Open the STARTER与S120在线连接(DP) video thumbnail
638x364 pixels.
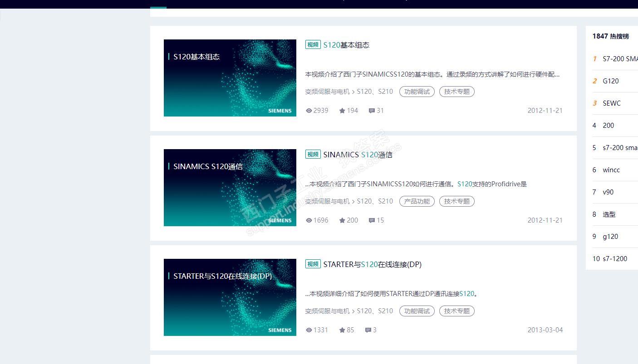point(230,297)
